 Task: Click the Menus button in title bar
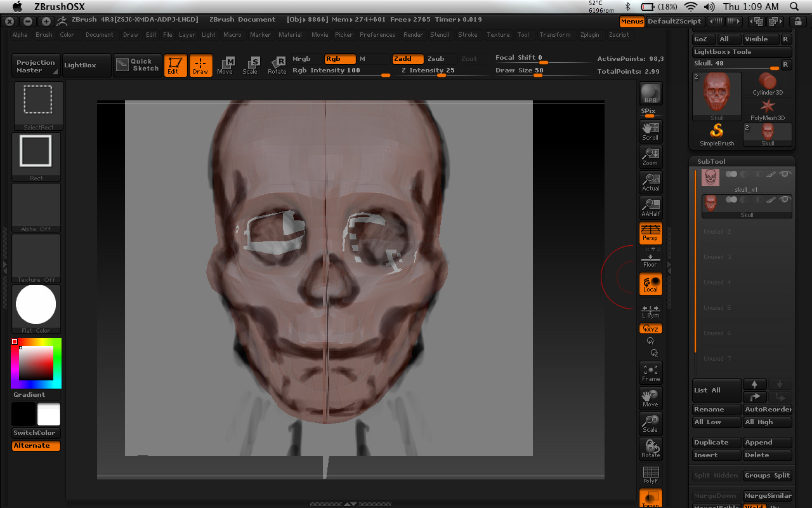pyautogui.click(x=631, y=21)
